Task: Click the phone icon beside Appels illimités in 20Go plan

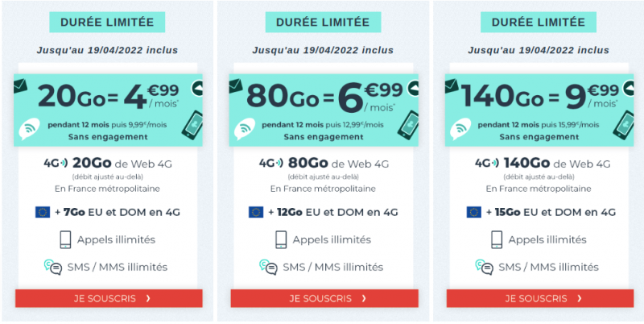Action: point(65,239)
